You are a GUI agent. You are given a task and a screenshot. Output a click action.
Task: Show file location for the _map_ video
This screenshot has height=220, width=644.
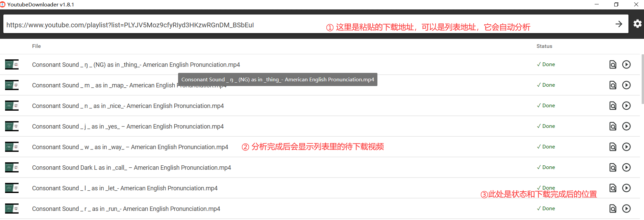point(613,85)
